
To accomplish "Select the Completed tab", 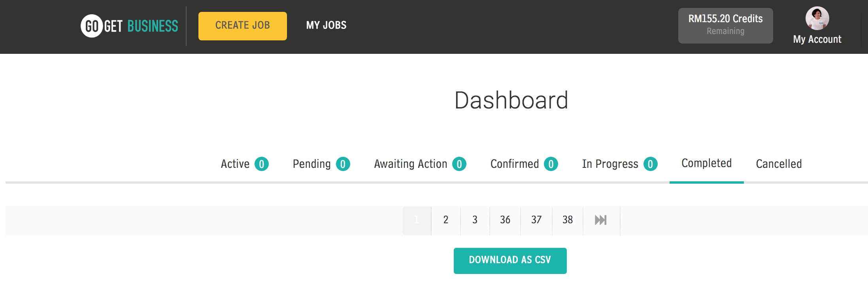I will pos(706,163).
